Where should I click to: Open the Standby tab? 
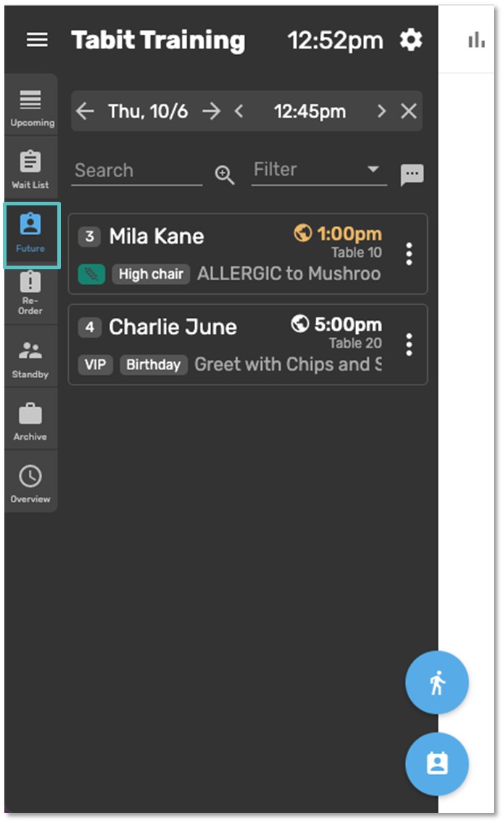[30, 359]
